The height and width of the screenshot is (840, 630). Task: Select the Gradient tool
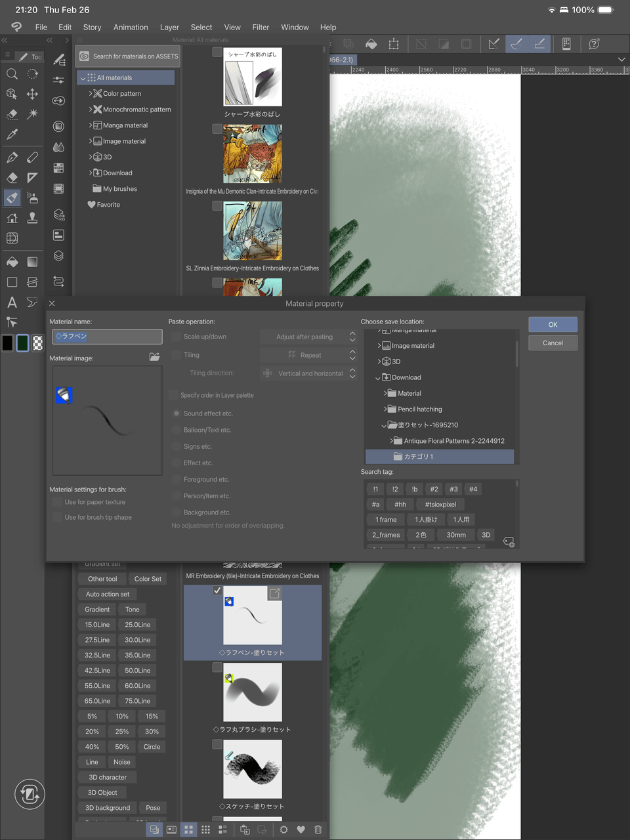click(32, 262)
